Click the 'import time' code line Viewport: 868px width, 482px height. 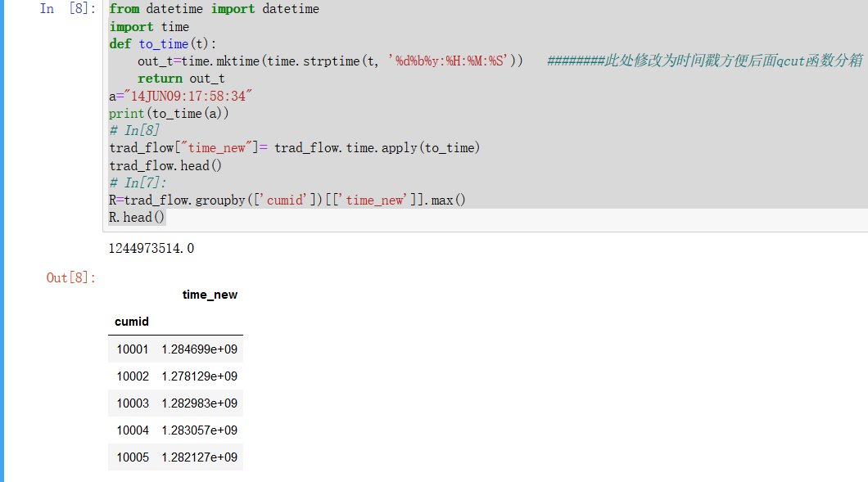click(149, 26)
